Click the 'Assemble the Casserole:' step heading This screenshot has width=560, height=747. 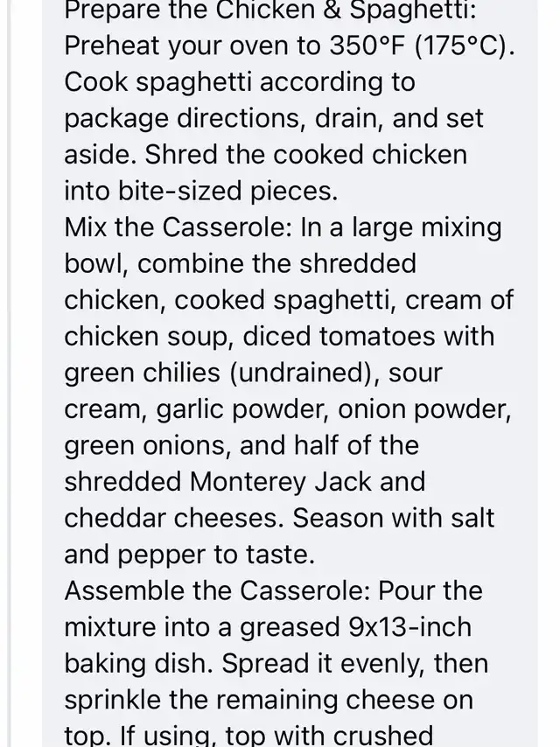tap(217, 590)
